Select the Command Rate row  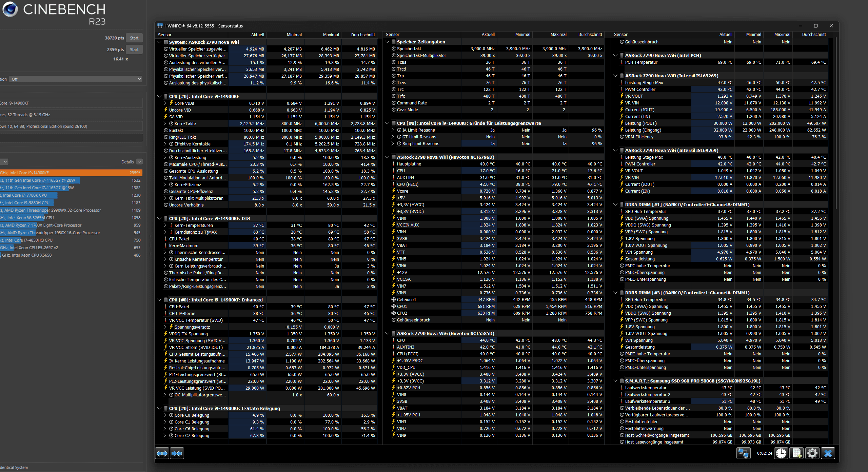pos(497,103)
